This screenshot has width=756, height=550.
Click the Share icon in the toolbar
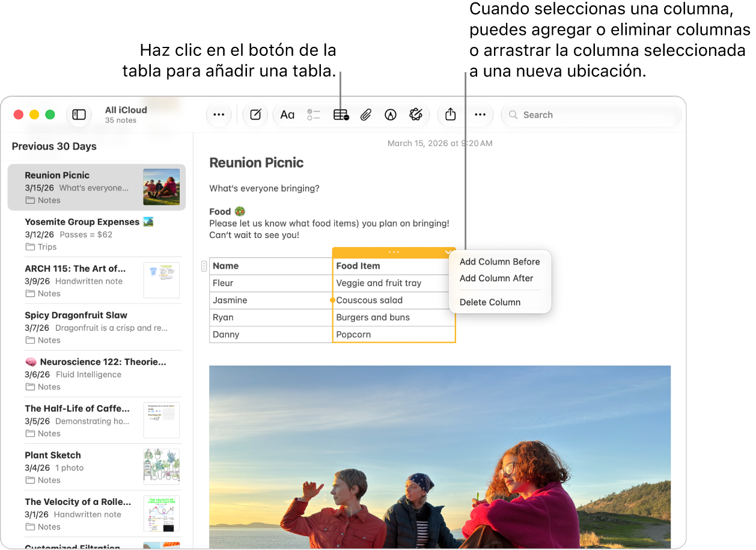click(x=451, y=115)
